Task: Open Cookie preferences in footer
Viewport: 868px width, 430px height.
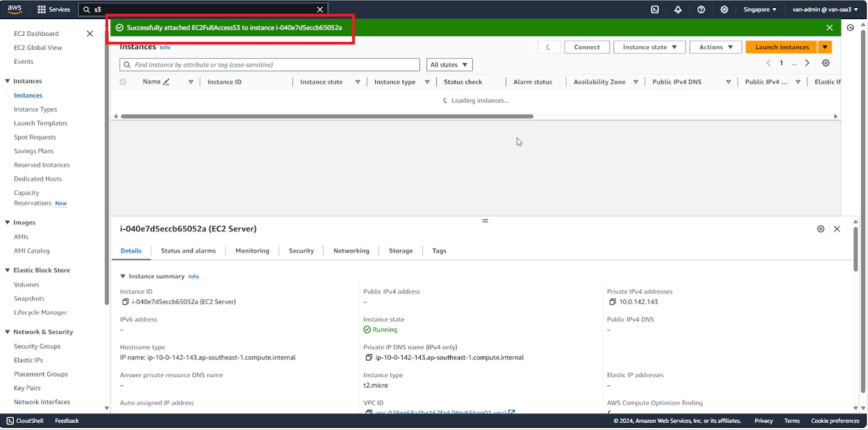Action: (x=835, y=421)
